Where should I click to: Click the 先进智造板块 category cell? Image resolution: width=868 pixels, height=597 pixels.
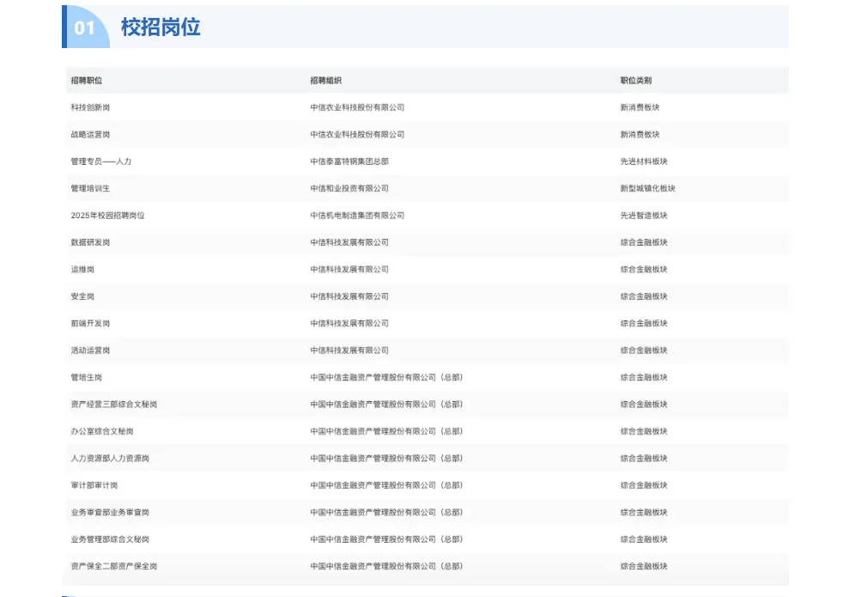click(x=644, y=216)
